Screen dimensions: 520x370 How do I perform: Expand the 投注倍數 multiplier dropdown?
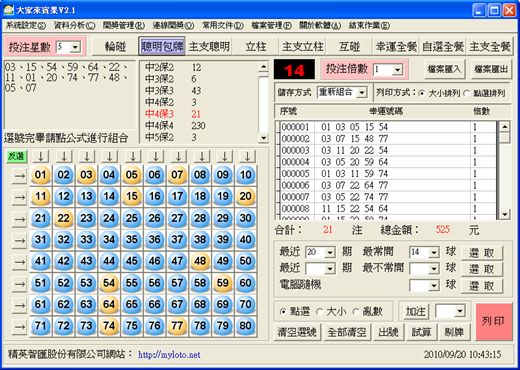(x=397, y=70)
